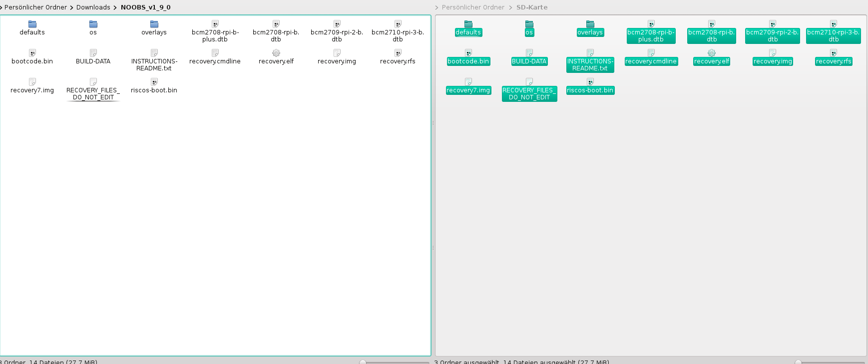Select bcm2708-rpi-b.dtb file icon in left pane

point(276,24)
